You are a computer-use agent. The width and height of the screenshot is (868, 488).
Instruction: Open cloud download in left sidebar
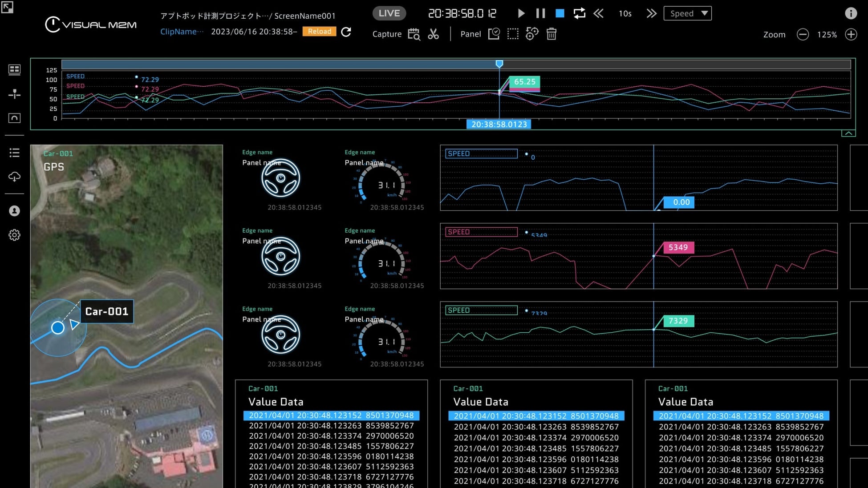[14, 177]
